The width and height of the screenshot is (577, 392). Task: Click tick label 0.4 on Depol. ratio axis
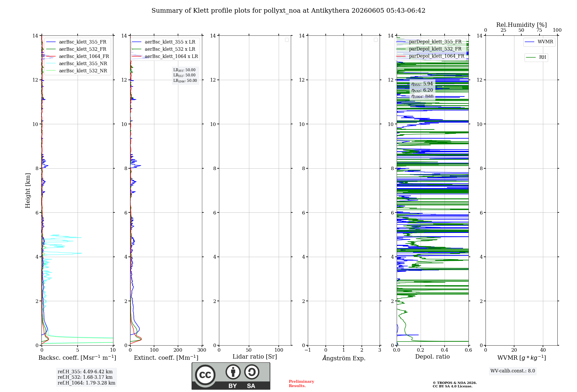coord(445,350)
